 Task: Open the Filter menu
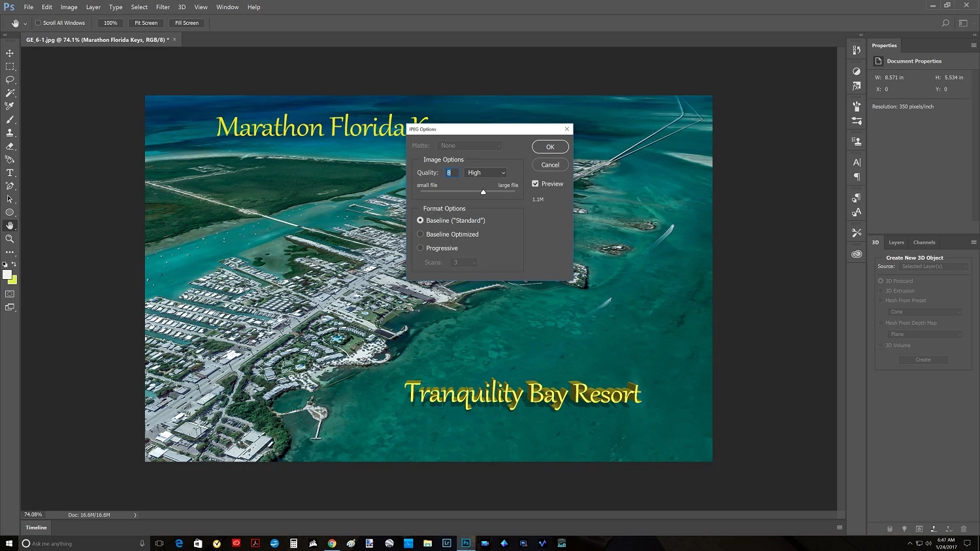point(163,7)
